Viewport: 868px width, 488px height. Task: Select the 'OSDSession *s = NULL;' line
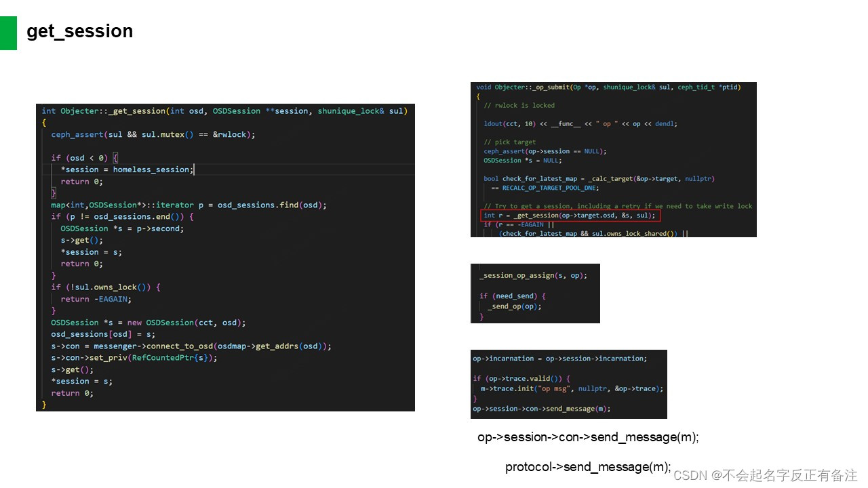coord(523,161)
